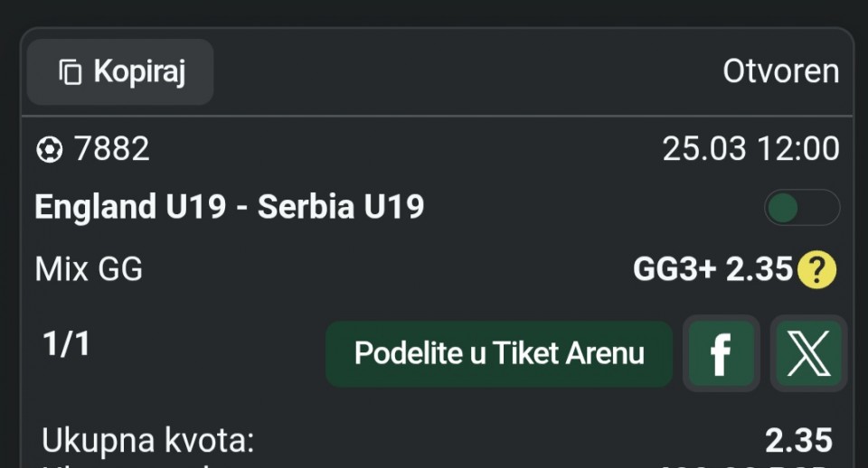868x468 pixels.
Task: Select the GG3+ bet pick
Action: [x=675, y=269]
